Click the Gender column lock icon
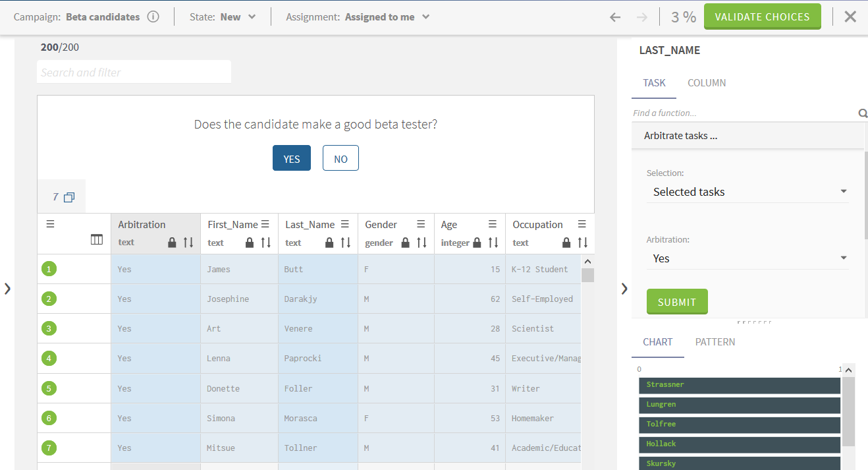The image size is (868, 470). click(x=406, y=243)
